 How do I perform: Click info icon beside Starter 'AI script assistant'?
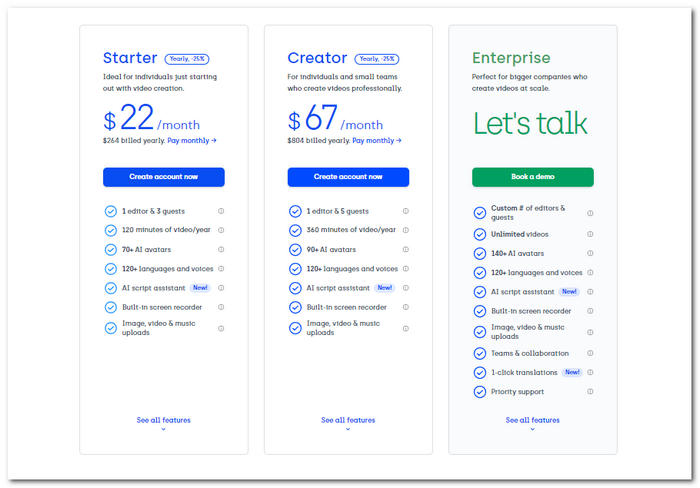pos(221,288)
